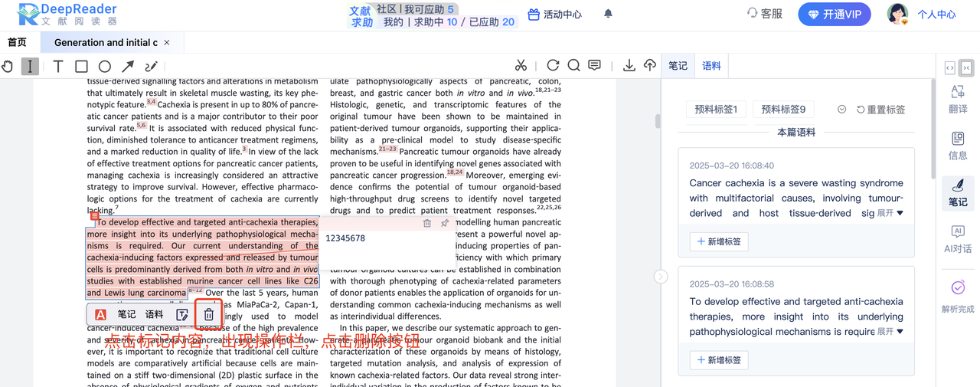Click timestamp '2025-03-20 16:08:58'
980x387 pixels.
[x=731, y=284]
